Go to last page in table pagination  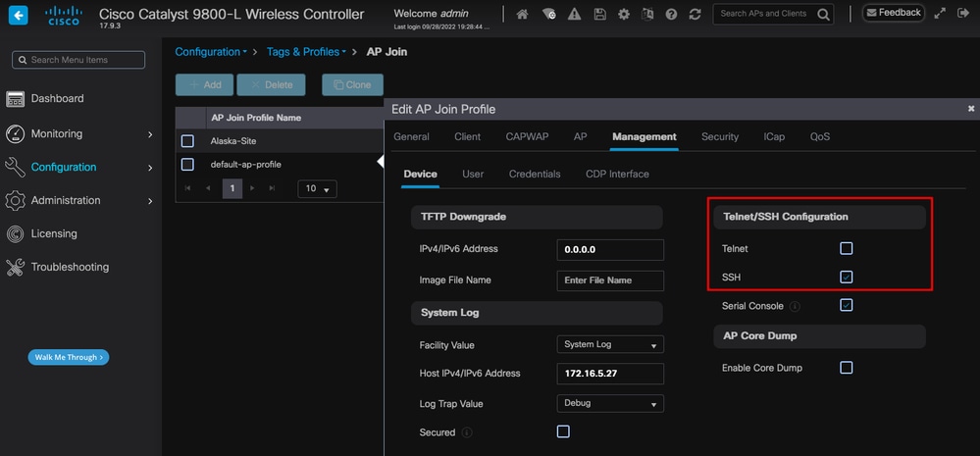tap(272, 188)
